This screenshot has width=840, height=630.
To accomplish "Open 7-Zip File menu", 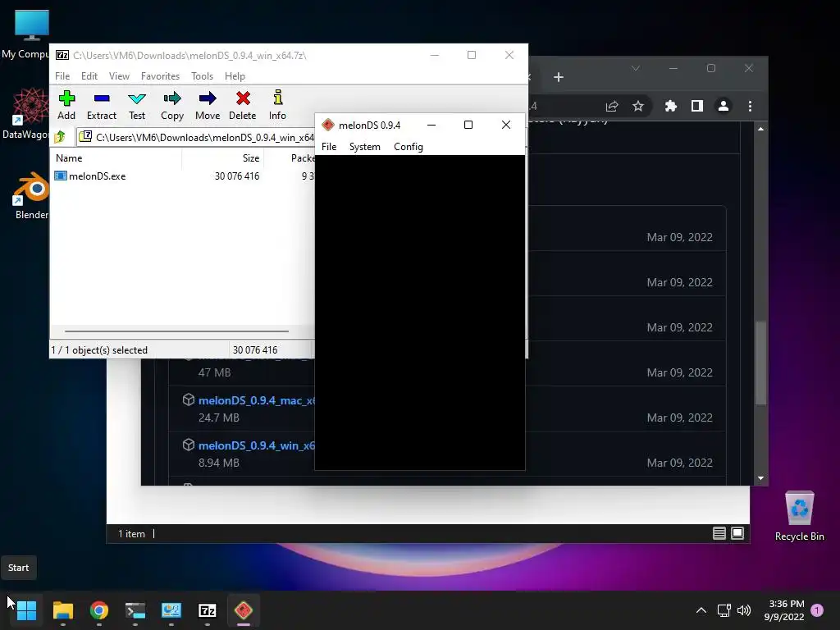I will (62, 76).
